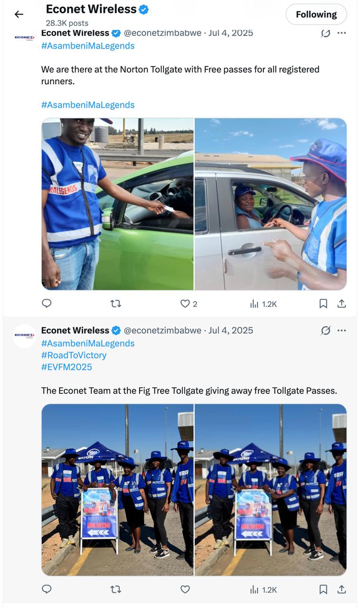Like the Norton Tollgate post
Screen dimensions: 364x609
185,304
